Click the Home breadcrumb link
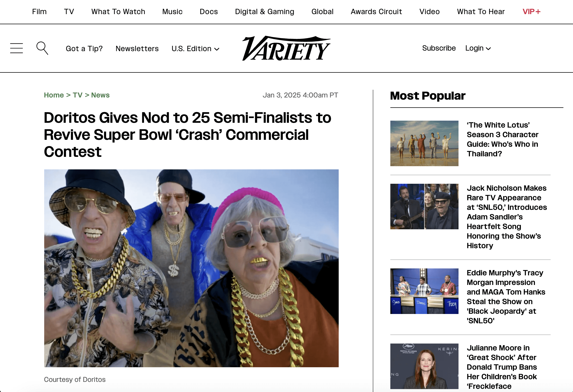 (54, 95)
